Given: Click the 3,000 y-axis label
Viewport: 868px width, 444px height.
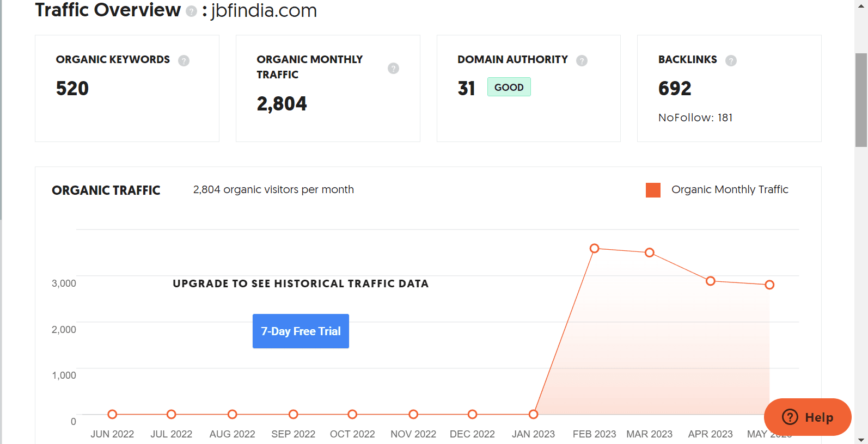Looking at the screenshot, I should click(x=64, y=283).
